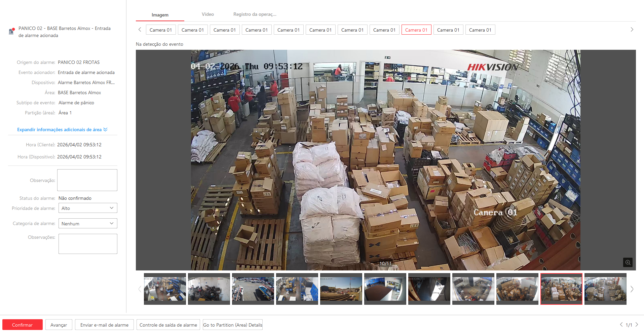Expand informações adicionais de área
Viewport: 644px width, 333px height.
coord(62,129)
